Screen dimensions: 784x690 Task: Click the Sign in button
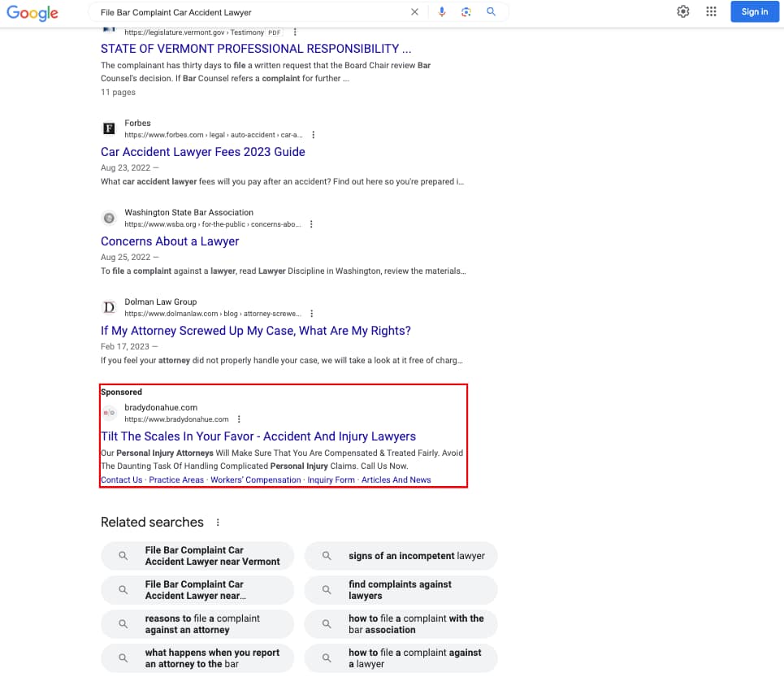click(755, 11)
